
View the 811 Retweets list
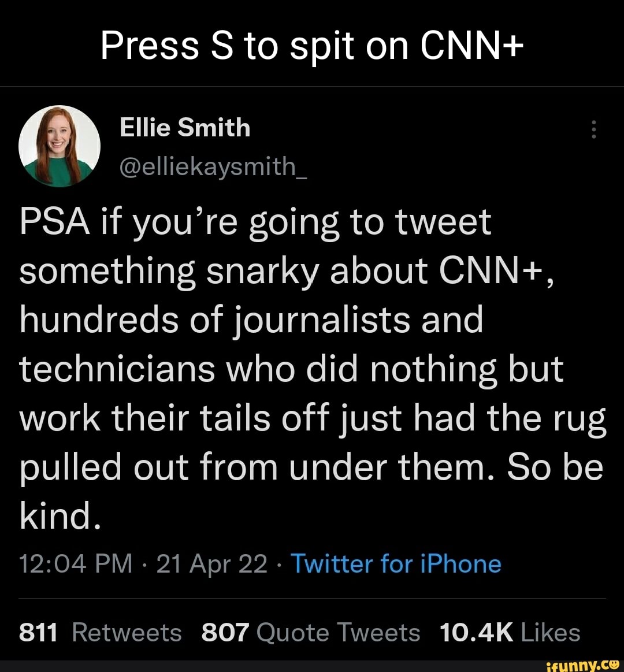pos(101,633)
